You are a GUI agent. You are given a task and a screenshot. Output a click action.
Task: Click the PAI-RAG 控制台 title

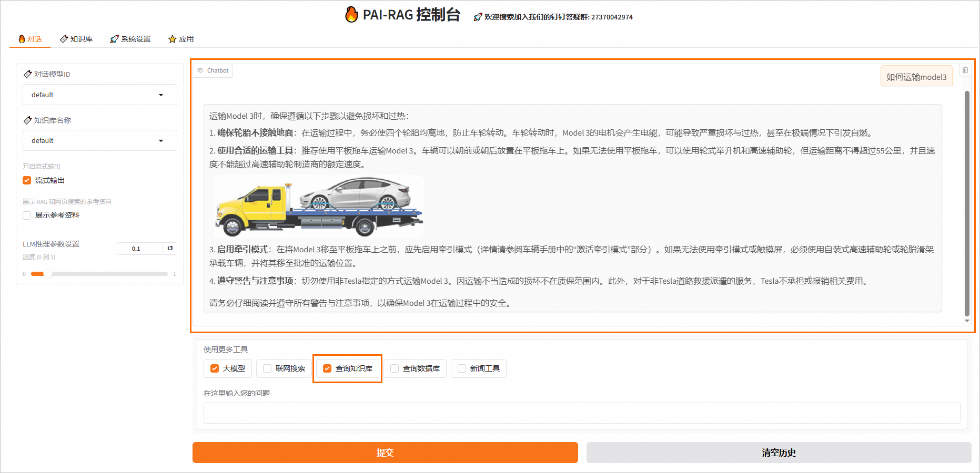point(411,15)
